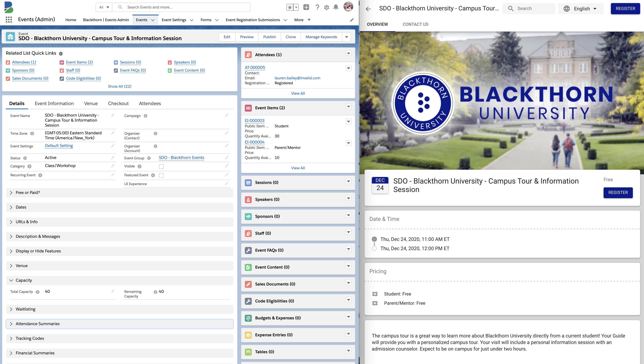This screenshot has width=644, height=364.
Task: Open the Help question mark icon
Action: coord(317,7)
